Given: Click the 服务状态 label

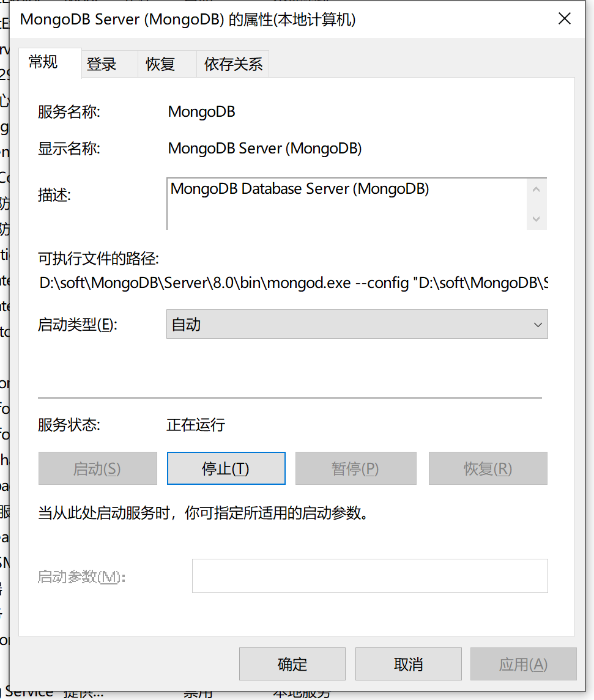Looking at the screenshot, I should point(69,424).
